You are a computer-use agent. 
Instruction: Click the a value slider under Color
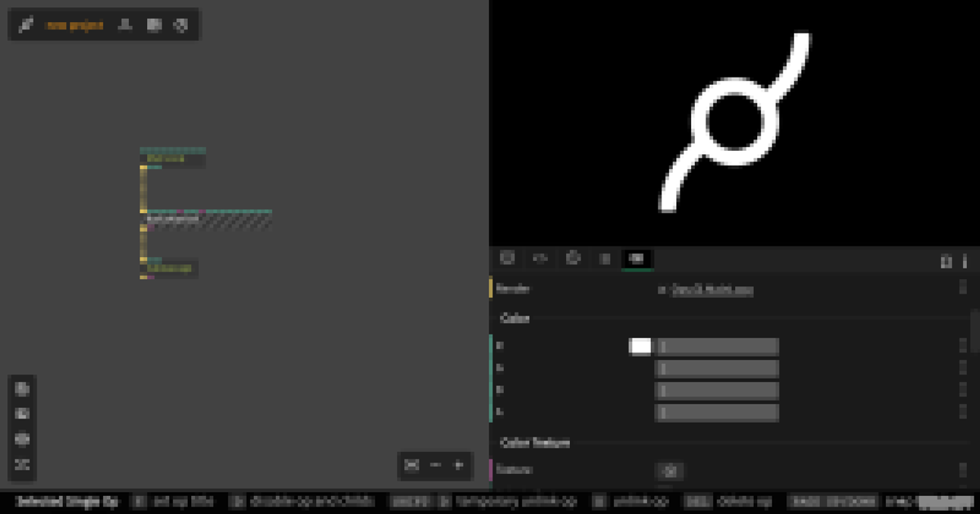pyautogui.click(x=717, y=413)
